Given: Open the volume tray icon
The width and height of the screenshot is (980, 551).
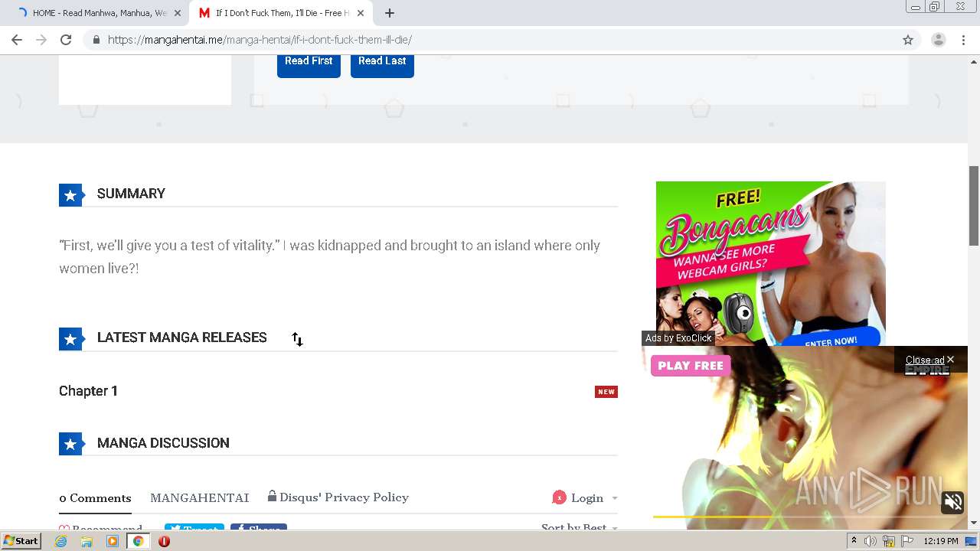Looking at the screenshot, I should point(871,541).
